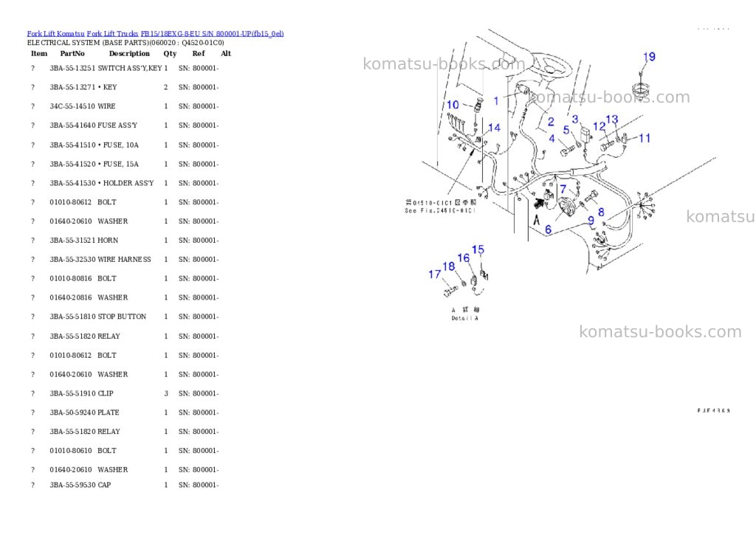Screen dimensions: 756x535
Task: Click callout number 6 in diagram
Action: pyautogui.click(x=549, y=229)
